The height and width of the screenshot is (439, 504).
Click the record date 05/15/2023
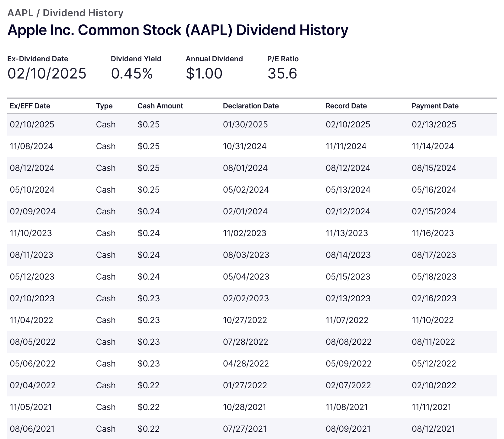tap(348, 277)
